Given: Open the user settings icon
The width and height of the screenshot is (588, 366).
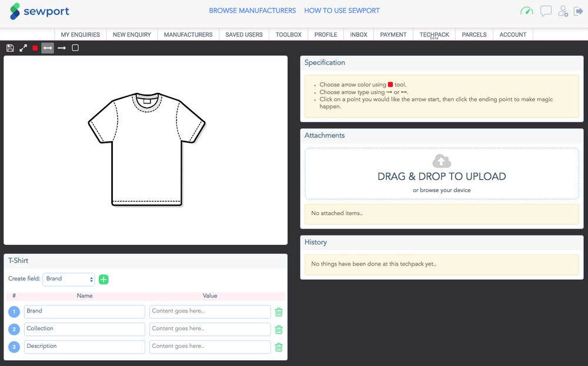Looking at the screenshot, I should point(563,11).
